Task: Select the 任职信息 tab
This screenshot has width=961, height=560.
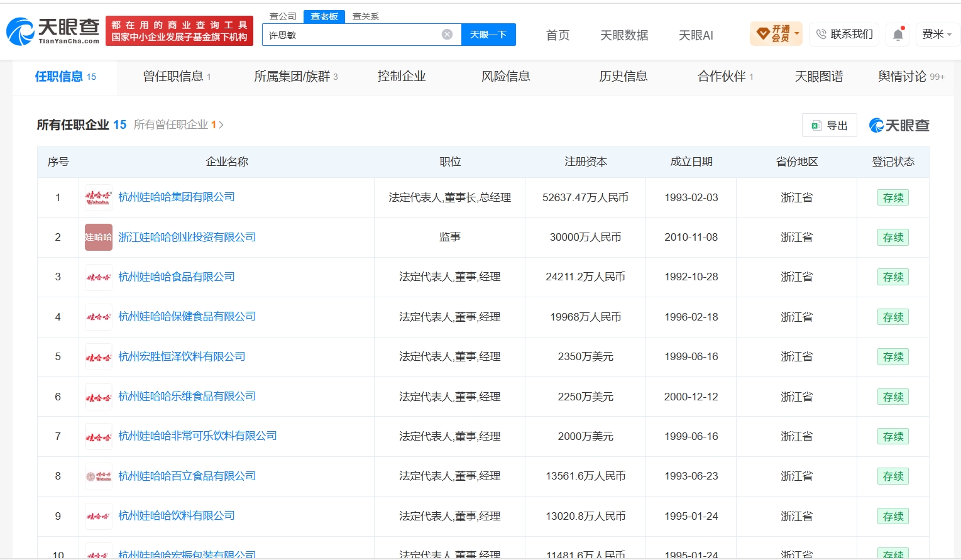Action: (65, 77)
